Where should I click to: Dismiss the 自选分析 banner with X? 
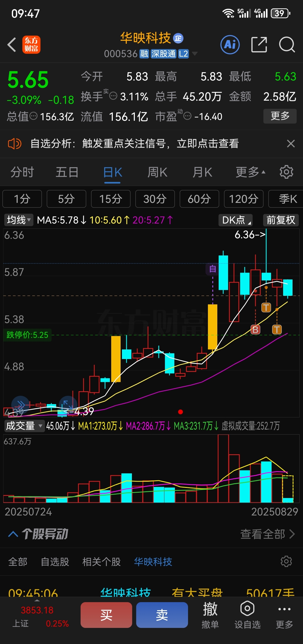click(x=291, y=144)
